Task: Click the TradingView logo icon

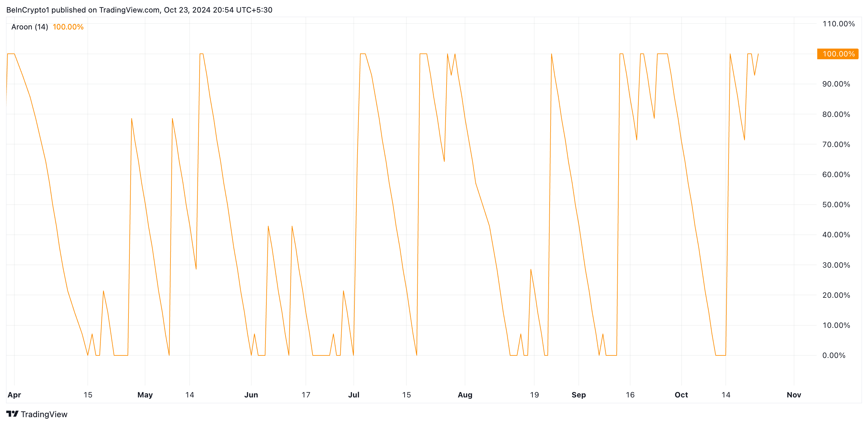Action: [13, 413]
